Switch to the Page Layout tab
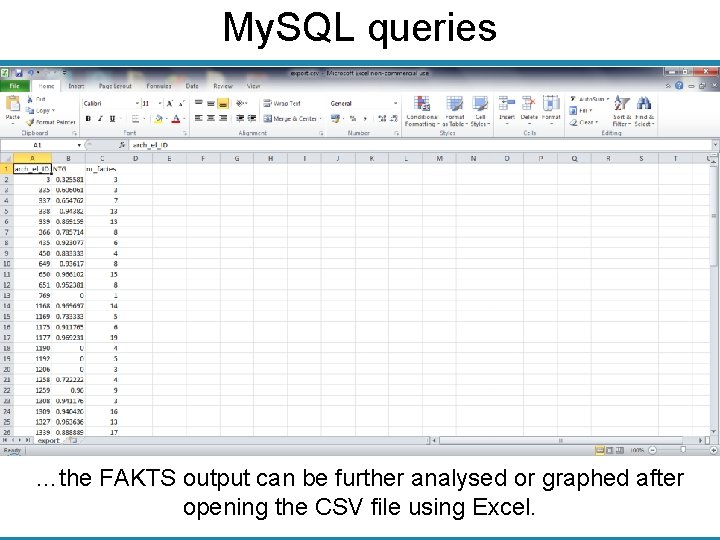The width and height of the screenshot is (720, 540). point(115,86)
